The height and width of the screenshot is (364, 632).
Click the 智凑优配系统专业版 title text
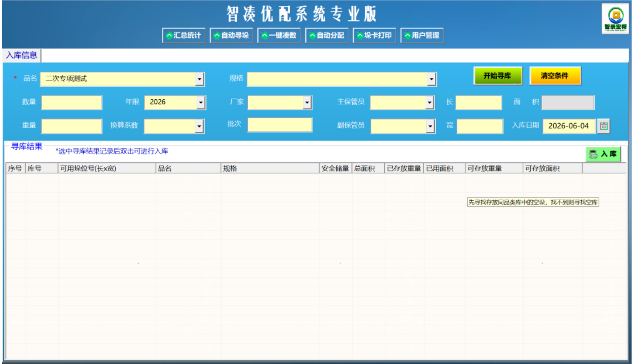pyautogui.click(x=301, y=14)
